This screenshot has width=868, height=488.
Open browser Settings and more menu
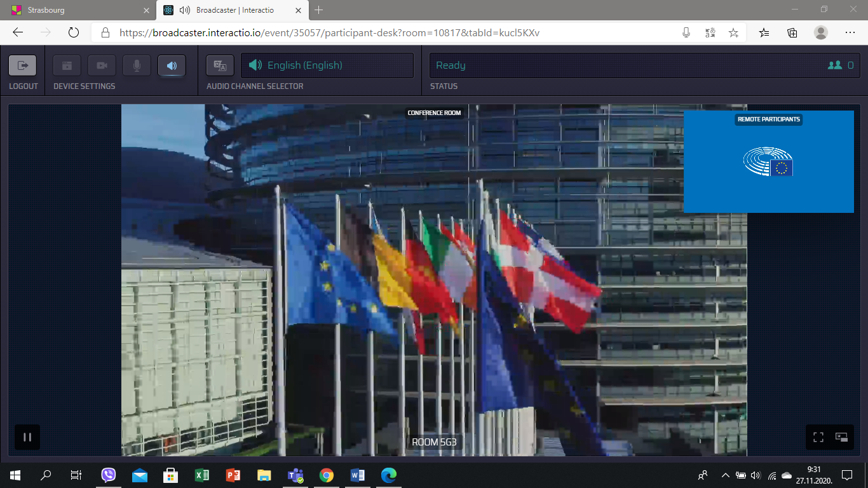tap(850, 32)
